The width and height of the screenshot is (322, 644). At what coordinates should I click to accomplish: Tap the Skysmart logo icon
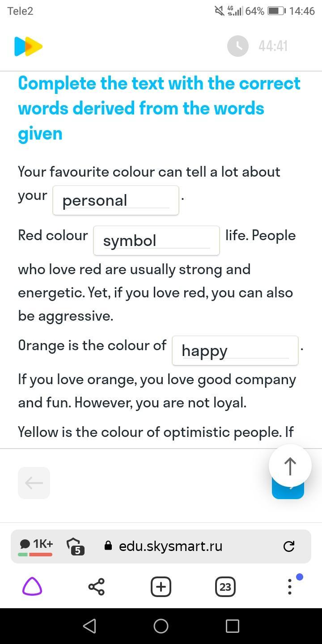(x=28, y=47)
